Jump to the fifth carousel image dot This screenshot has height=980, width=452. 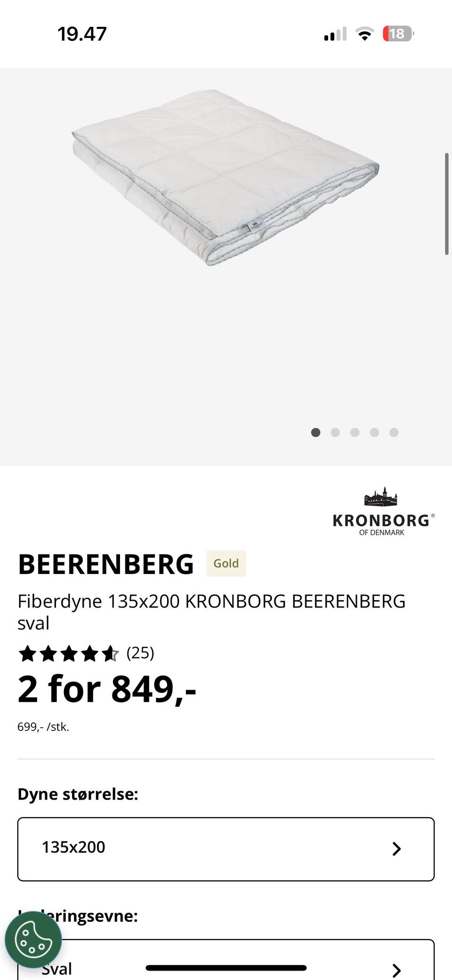pyautogui.click(x=394, y=432)
